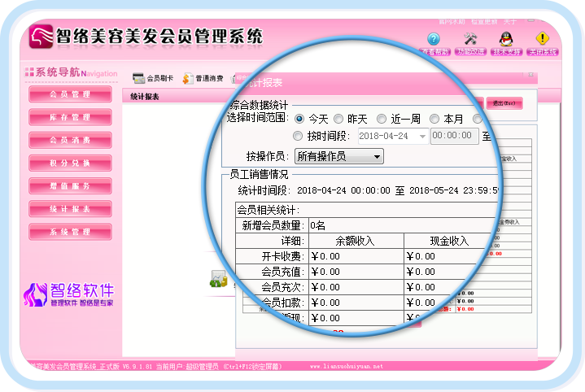Click the QQ penguin 技术支持 icon
The width and height of the screenshot is (585, 392).
(x=506, y=39)
